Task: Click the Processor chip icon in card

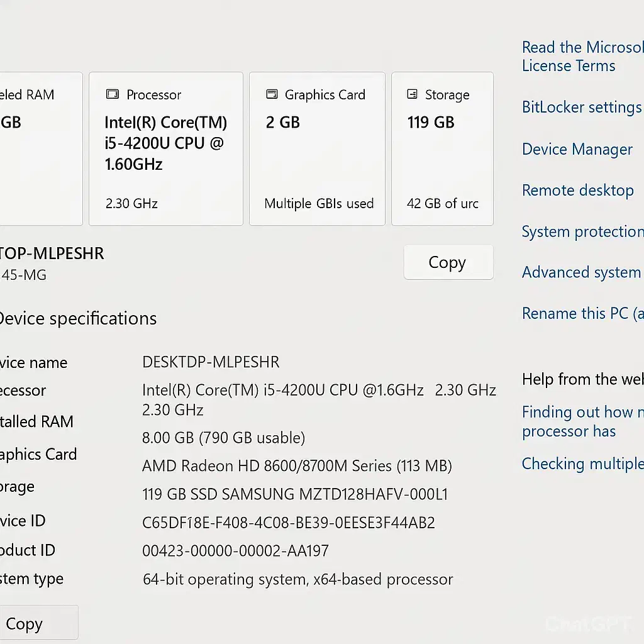Action: pyautogui.click(x=113, y=94)
